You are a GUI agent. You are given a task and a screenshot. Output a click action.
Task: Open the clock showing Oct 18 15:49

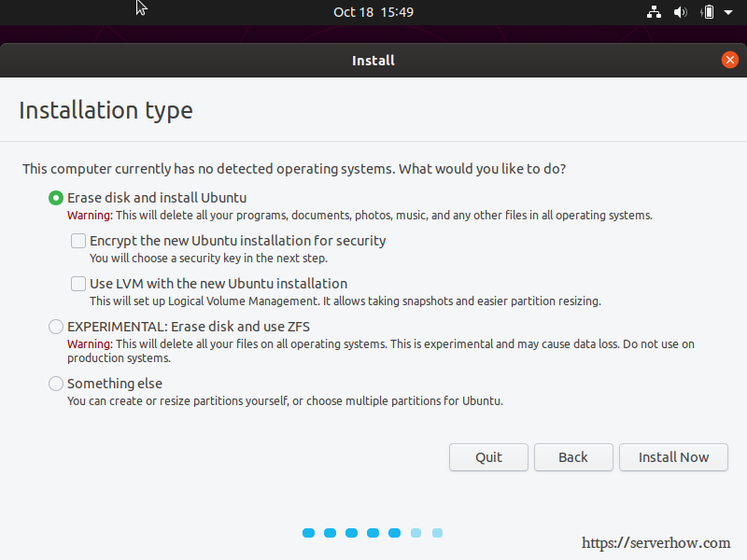(x=373, y=12)
